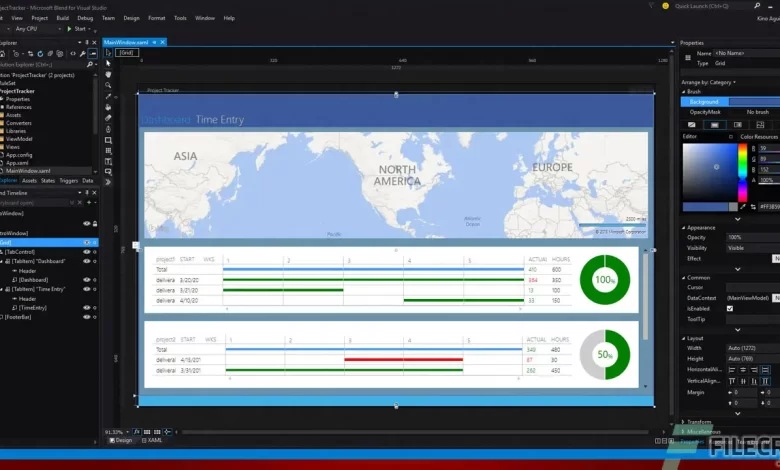Select the Direct Selection tool
Viewport: 780px width, 470px height.
108,63
